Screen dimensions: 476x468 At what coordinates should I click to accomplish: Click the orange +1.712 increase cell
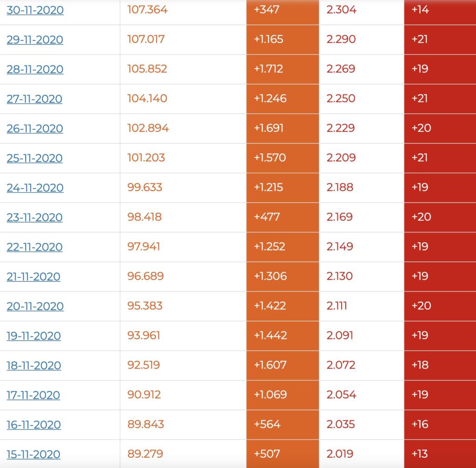coord(270,69)
